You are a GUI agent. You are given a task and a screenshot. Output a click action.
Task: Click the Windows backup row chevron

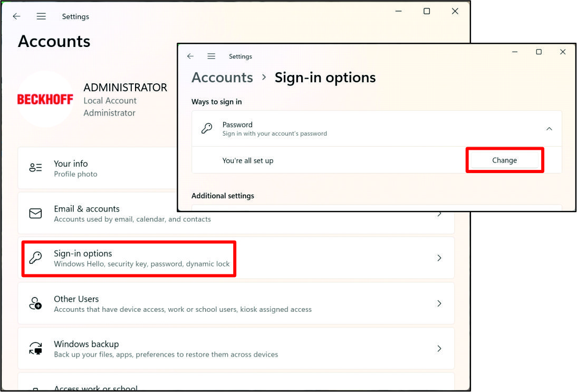439,349
